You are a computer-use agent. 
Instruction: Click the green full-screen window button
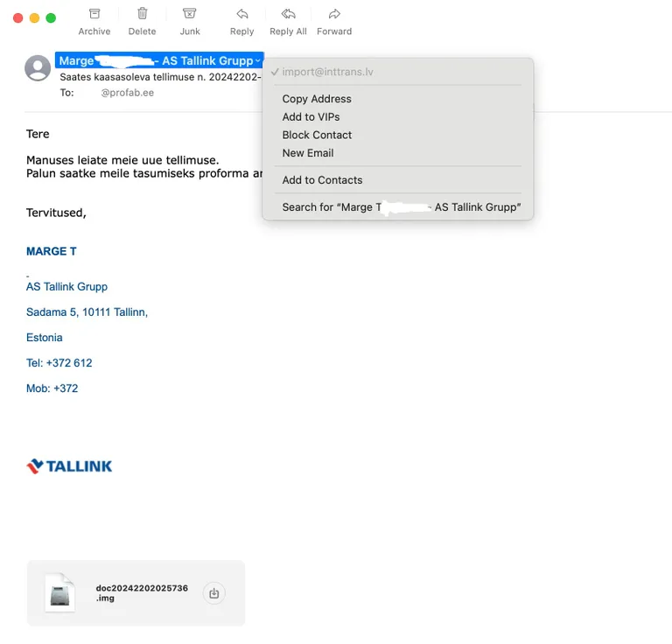[x=51, y=18]
